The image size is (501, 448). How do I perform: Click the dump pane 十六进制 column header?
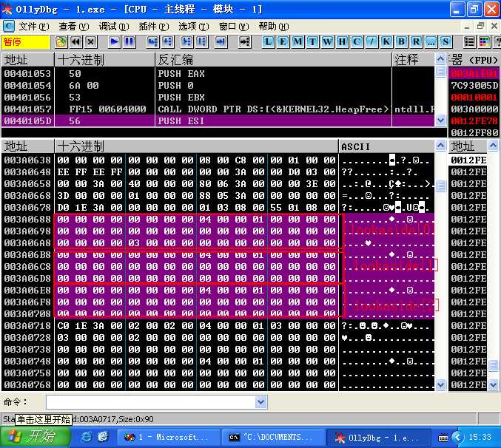click(197, 146)
